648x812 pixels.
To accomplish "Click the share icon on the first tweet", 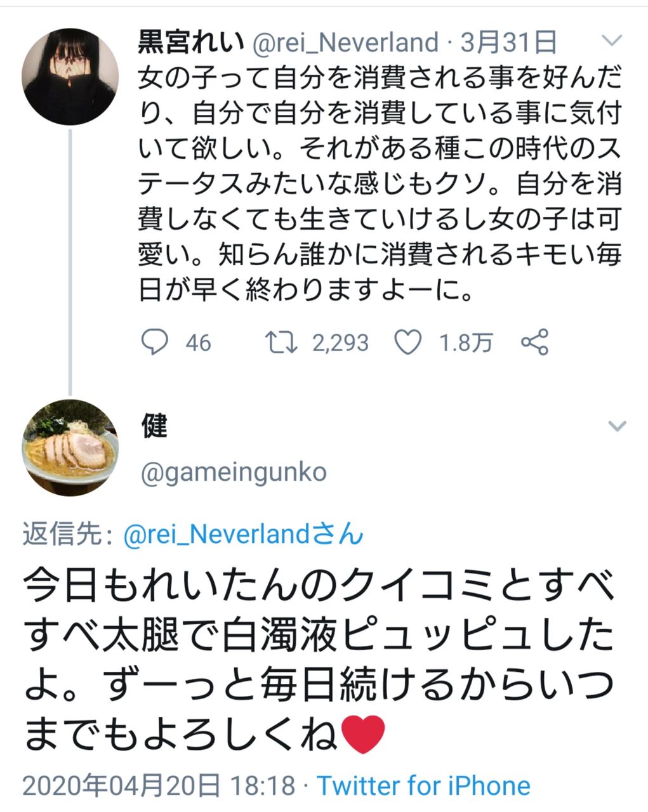I will [x=534, y=343].
